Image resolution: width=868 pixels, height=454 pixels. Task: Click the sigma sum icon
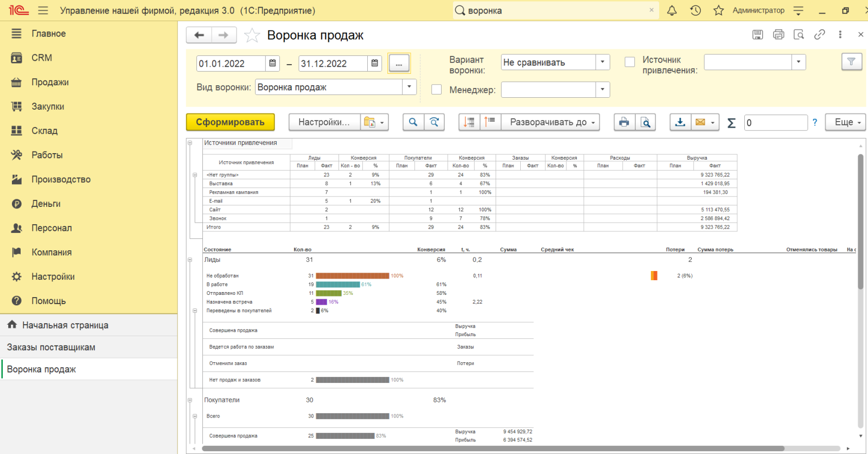[731, 123]
